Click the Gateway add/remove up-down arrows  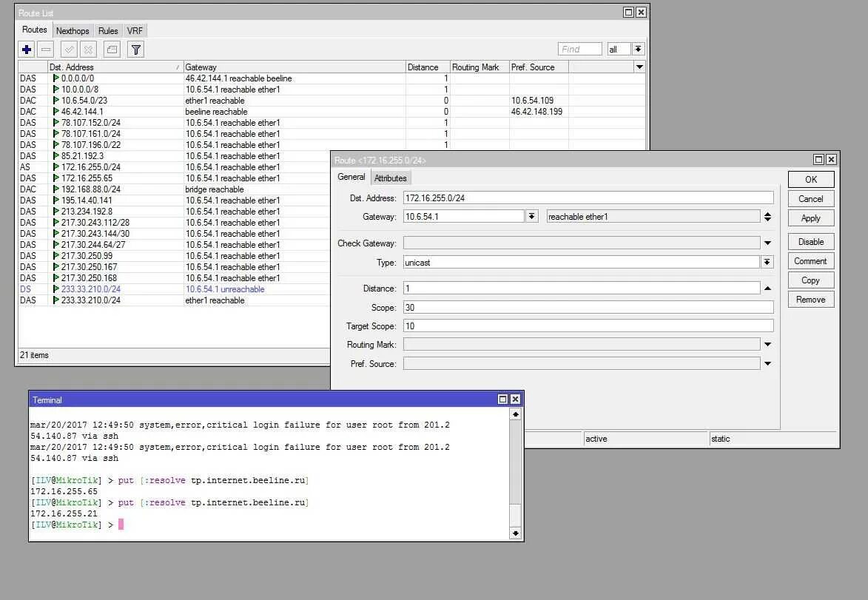[x=768, y=217]
